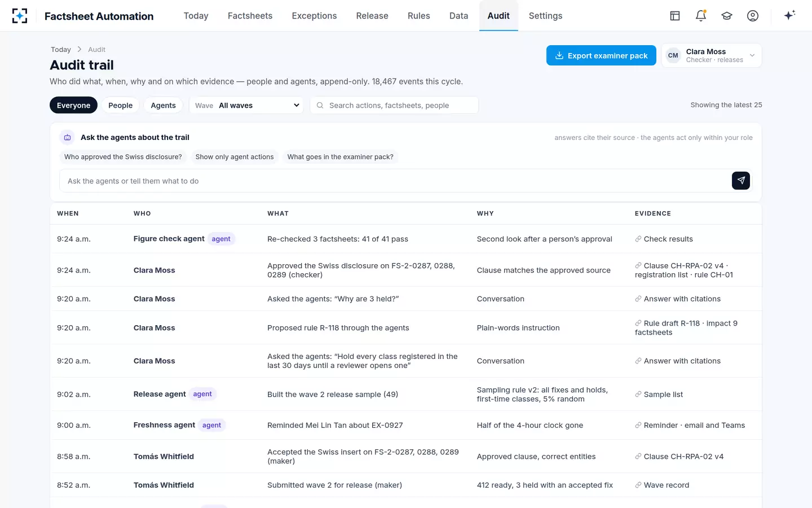Open the Wave All waves dropdown
Image resolution: width=812 pixels, height=508 pixels.
[x=246, y=106]
